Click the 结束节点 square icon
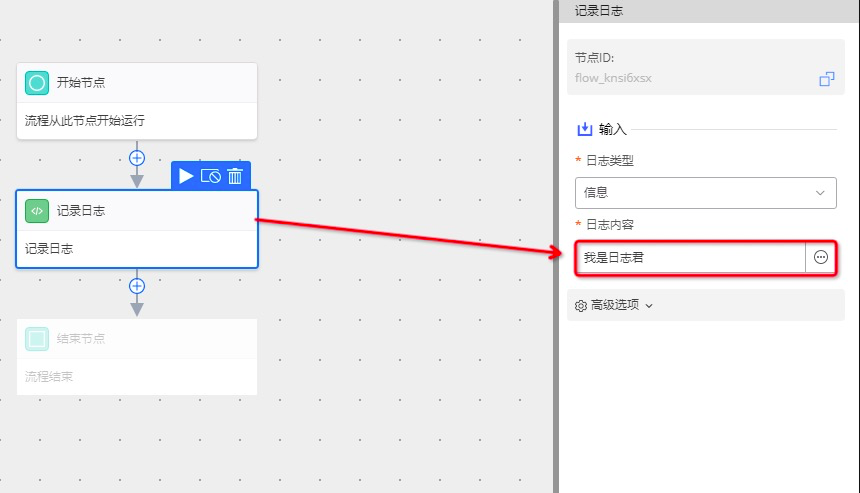The image size is (860, 493). pos(37,338)
